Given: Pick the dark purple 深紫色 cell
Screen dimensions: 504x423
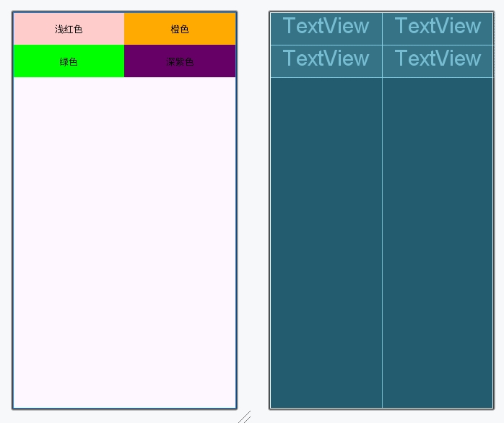Looking at the screenshot, I should pyautogui.click(x=180, y=61).
